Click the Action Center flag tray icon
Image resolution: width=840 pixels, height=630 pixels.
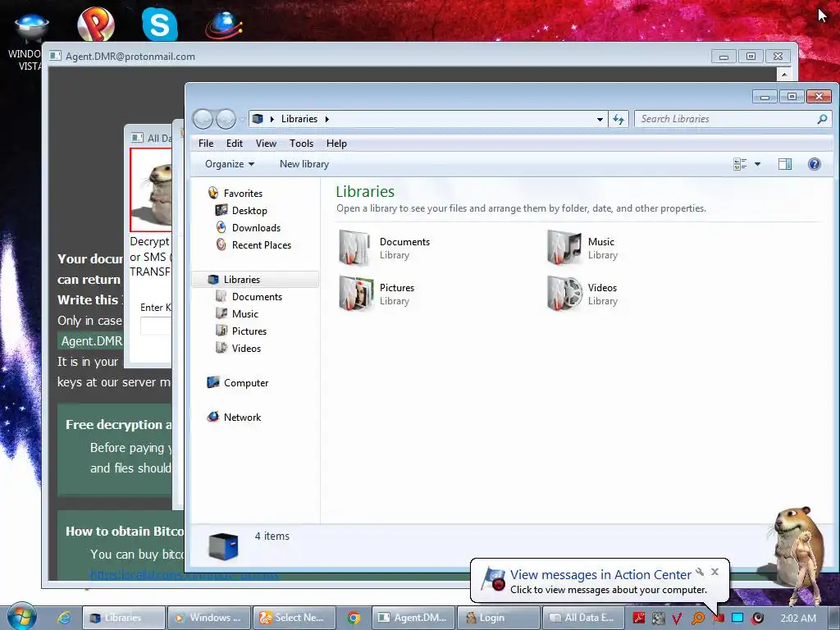719,619
